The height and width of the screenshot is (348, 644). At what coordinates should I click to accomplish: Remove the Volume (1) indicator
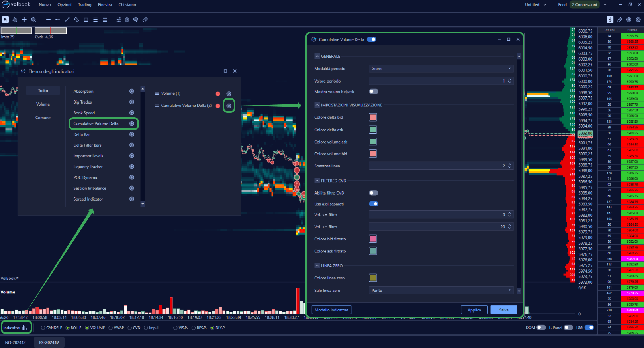[x=218, y=94]
